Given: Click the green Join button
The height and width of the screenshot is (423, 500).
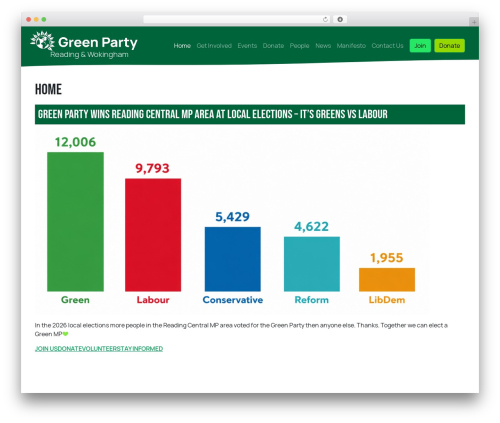Looking at the screenshot, I should tap(420, 46).
